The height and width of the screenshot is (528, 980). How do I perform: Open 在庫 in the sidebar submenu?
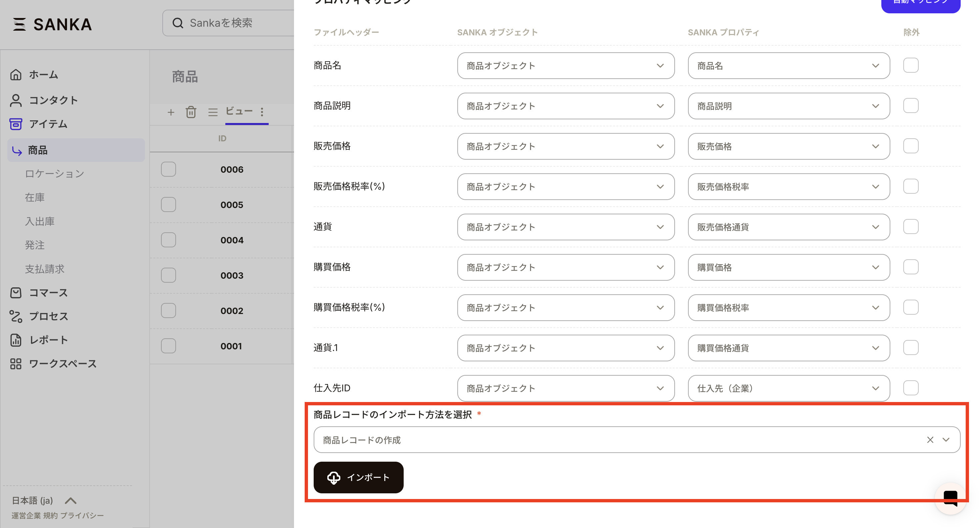[35, 197]
